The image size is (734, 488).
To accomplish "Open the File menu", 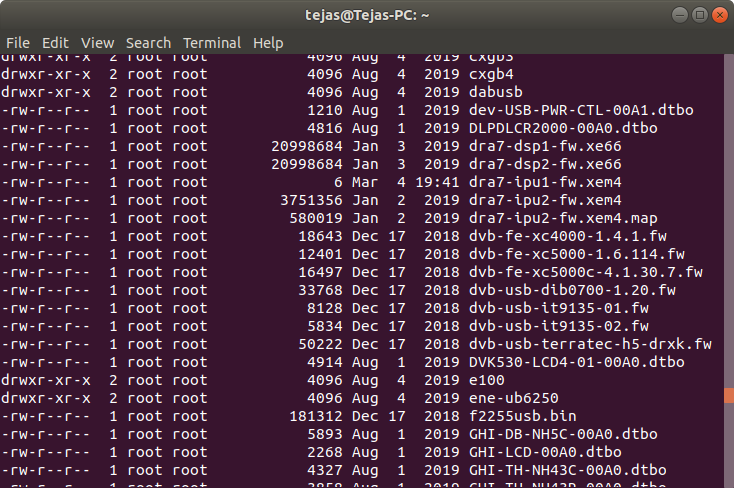I will 18,43.
